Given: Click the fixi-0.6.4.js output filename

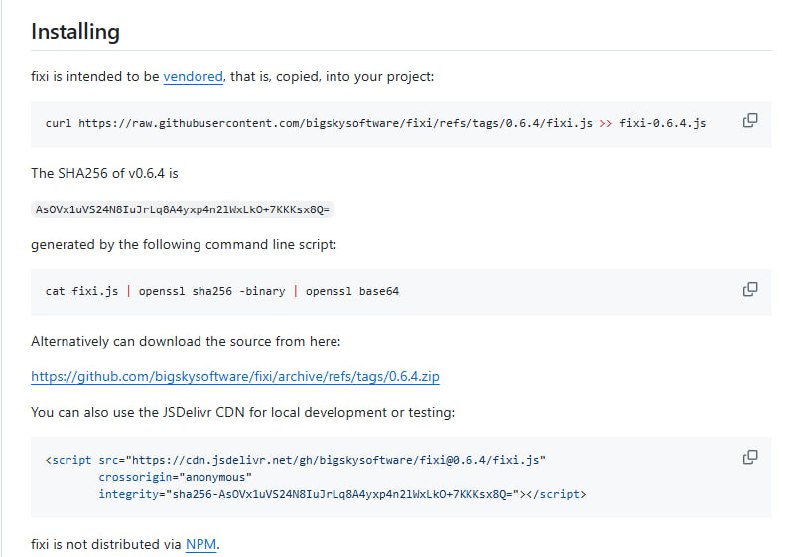Looking at the screenshot, I should [x=663, y=123].
